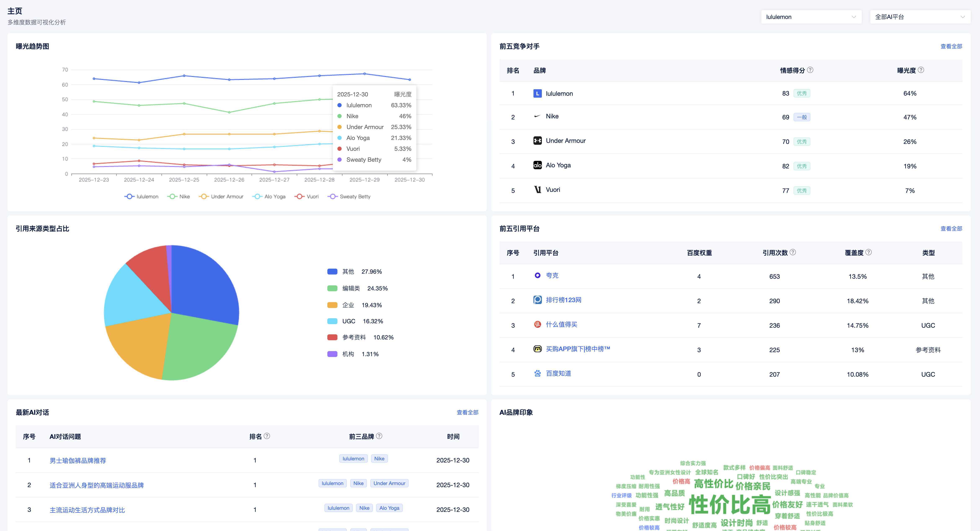
Task: Click the Alo Yoga brand logo icon
Action: (x=537, y=165)
